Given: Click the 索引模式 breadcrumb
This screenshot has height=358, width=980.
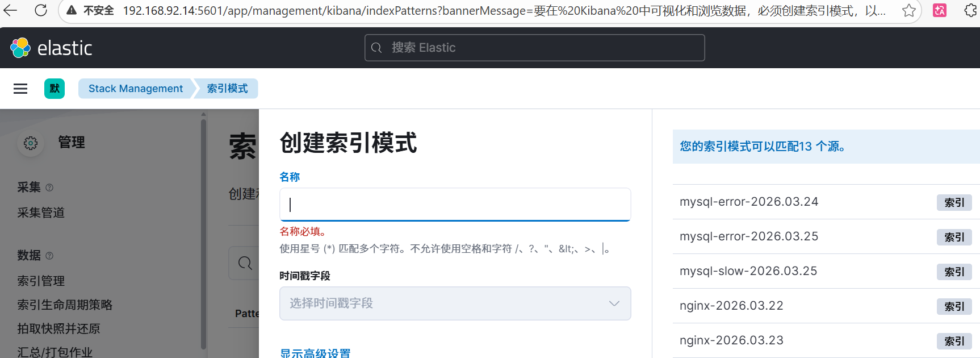Looking at the screenshot, I should pos(227,89).
